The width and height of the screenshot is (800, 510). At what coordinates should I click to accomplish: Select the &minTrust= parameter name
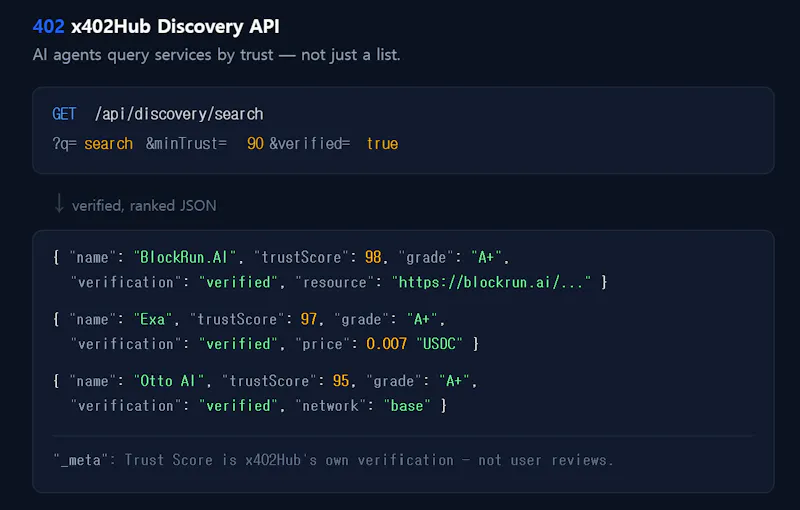click(186, 144)
